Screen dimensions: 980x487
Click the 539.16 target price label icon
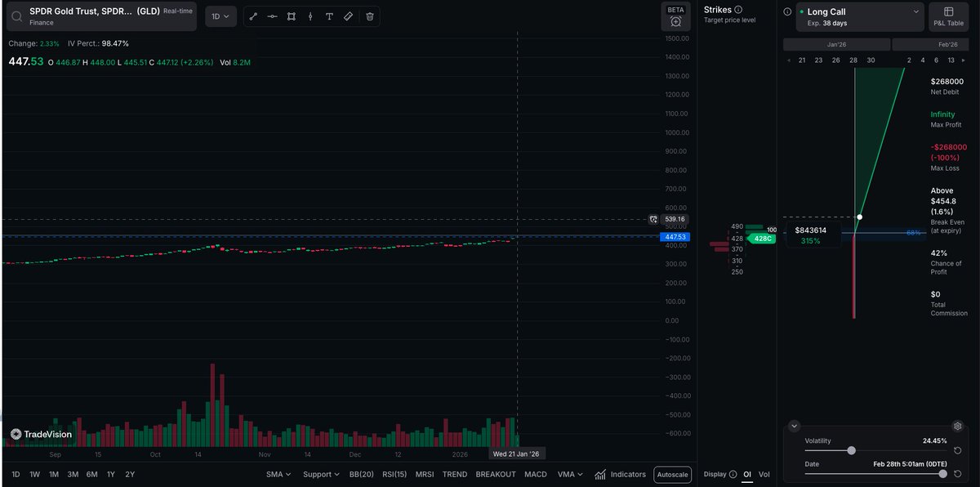click(x=653, y=219)
